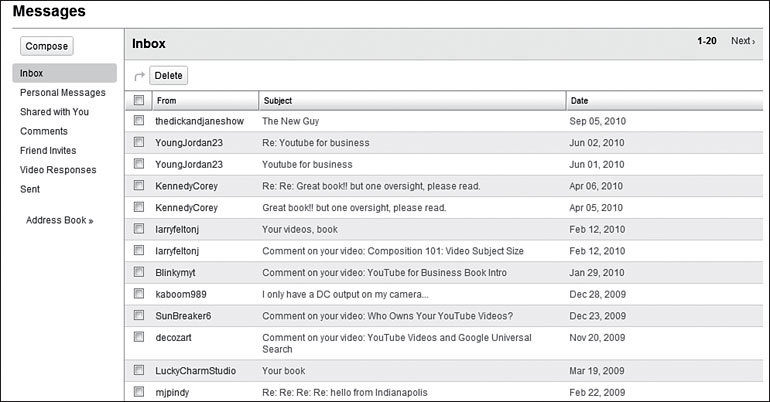The height and width of the screenshot is (402, 770).
Task: Switch to Personal Messages folder
Action: coord(62,93)
